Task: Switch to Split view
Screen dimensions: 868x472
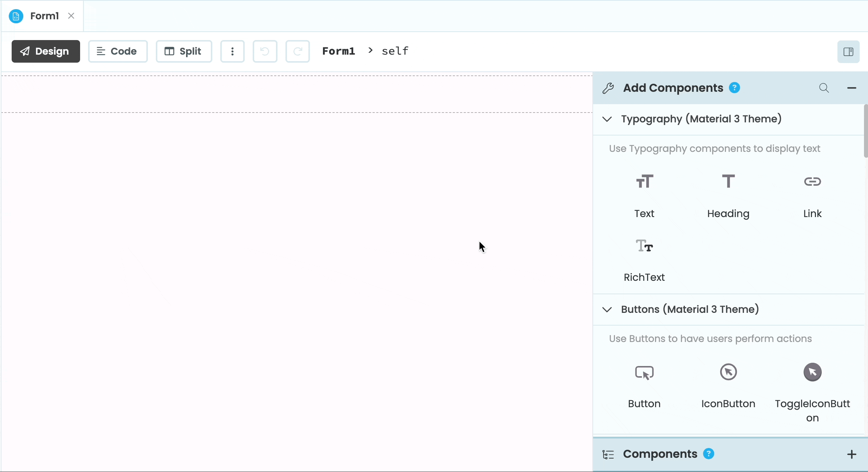Action: 184,51
